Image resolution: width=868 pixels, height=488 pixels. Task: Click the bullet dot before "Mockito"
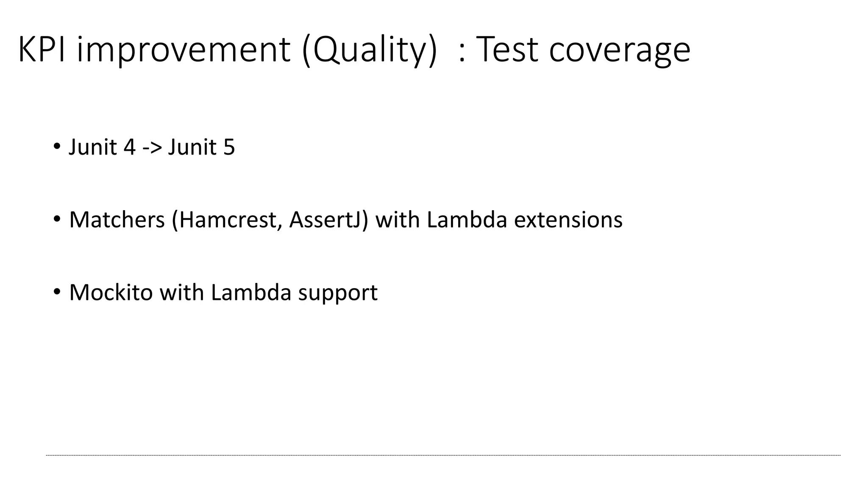[57, 292]
